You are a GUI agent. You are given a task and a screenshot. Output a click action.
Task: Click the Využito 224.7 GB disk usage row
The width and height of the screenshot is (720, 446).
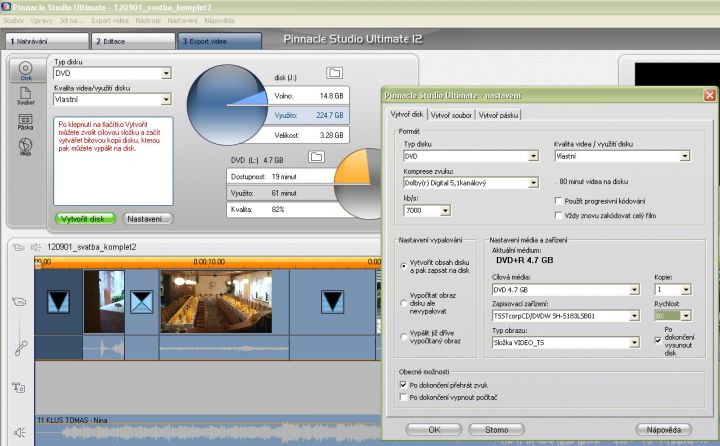tap(309, 115)
